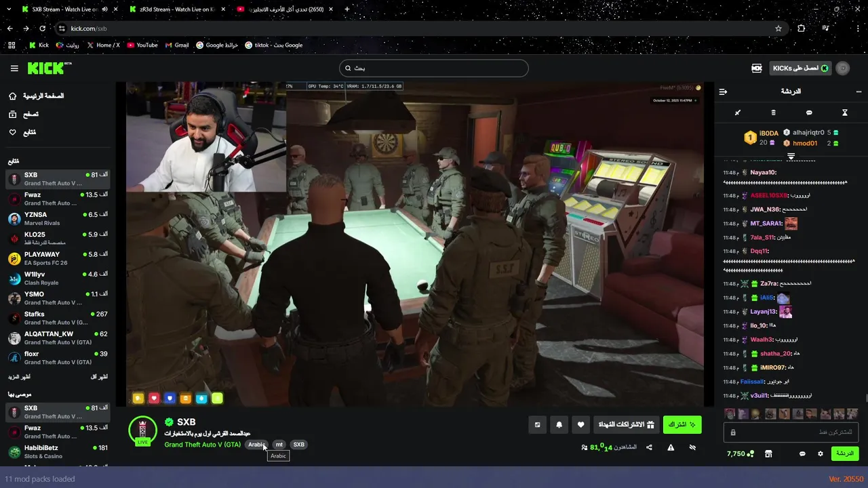Open ALQATTAN_KW channel in the sidebar
The height and width of the screenshot is (488, 868).
pyautogui.click(x=58, y=338)
